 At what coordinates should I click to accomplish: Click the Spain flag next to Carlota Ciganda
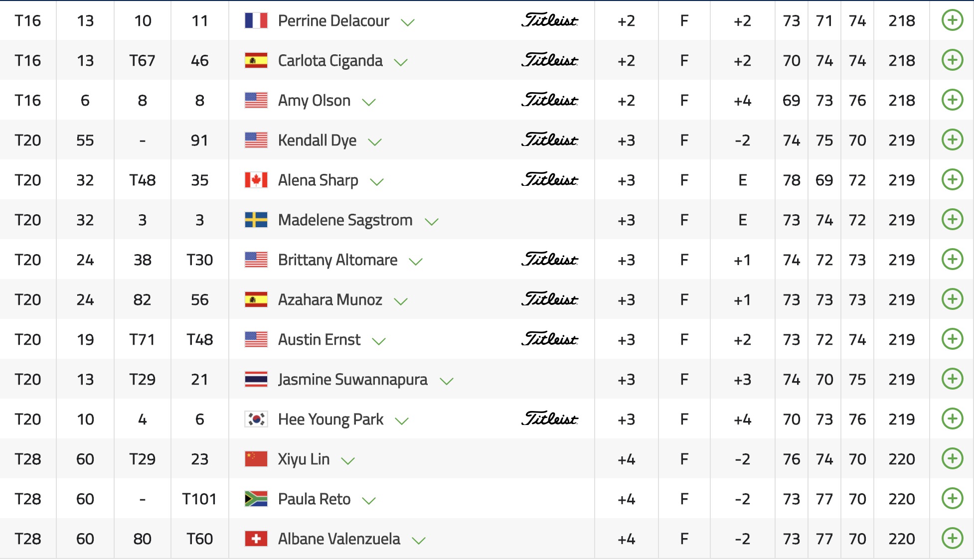tap(256, 60)
